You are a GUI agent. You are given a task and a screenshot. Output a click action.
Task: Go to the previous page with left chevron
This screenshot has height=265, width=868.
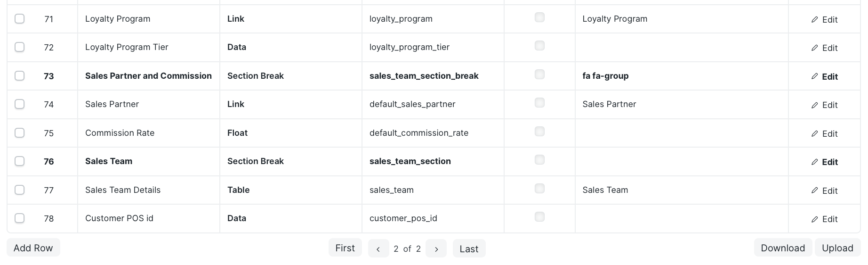pos(378,248)
